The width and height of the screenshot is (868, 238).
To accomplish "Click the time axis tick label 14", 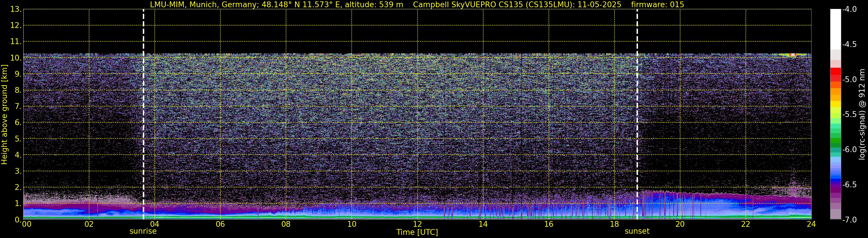I will [x=483, y=224].
